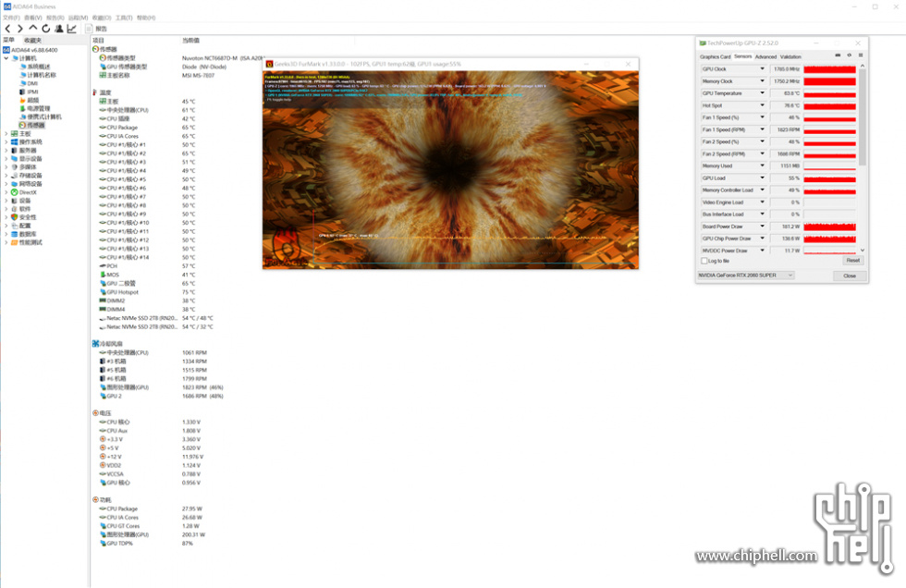Click the GPU-Z screenshot camera icon

(838, 55)
